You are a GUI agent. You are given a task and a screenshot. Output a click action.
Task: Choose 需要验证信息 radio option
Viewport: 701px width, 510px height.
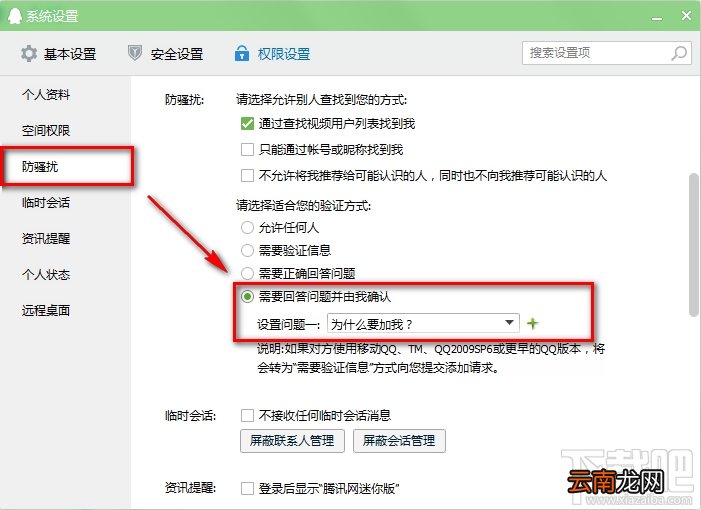(247, 250)
